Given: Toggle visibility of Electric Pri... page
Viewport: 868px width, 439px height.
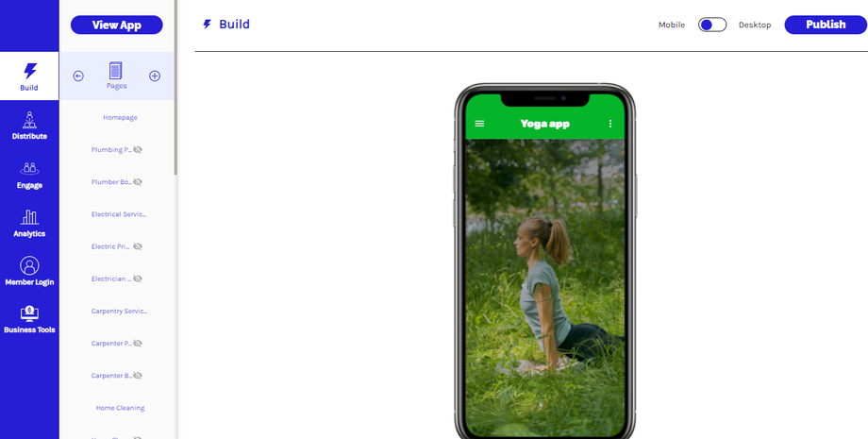Looking at the screenshot, I should pos(138,246).
